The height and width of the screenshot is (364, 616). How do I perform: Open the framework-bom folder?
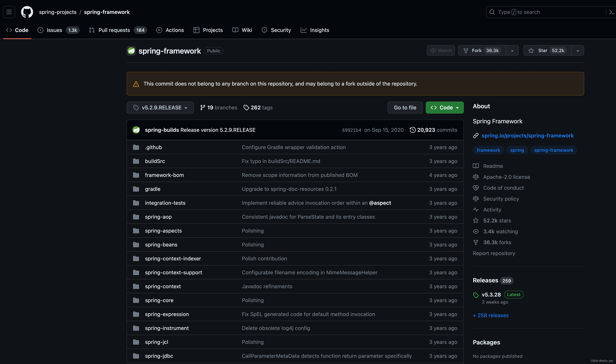pos(164,175)
